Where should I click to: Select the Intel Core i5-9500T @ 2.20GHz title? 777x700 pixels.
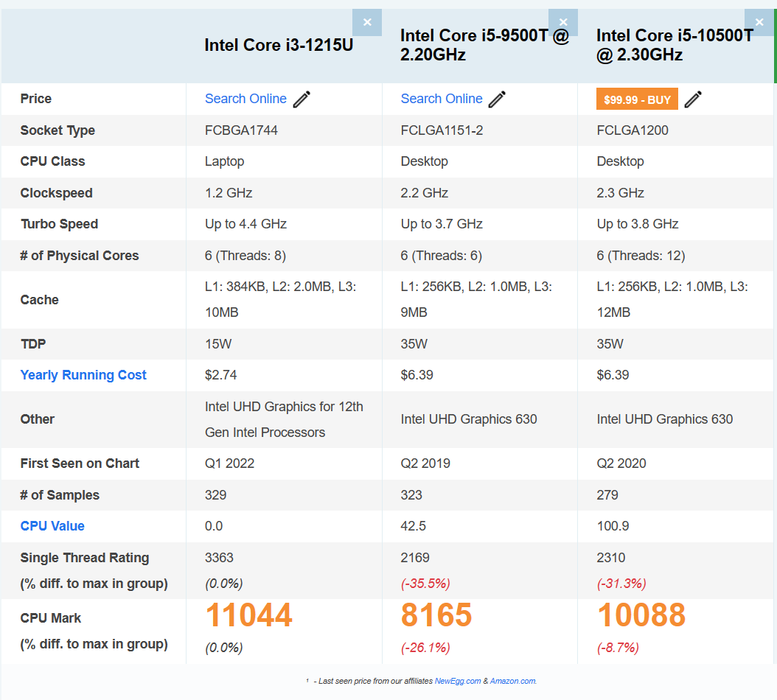click(x=484, y=45)
